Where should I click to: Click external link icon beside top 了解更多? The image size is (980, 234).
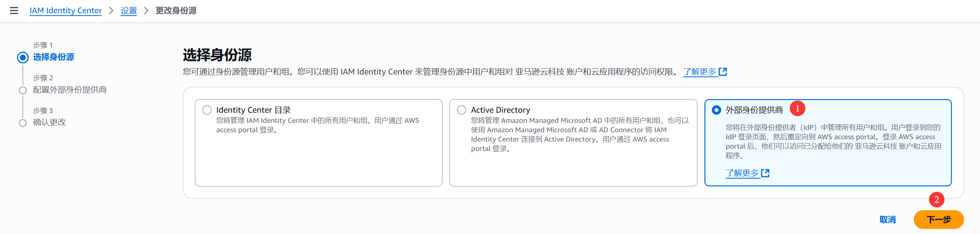click(723, 72)
